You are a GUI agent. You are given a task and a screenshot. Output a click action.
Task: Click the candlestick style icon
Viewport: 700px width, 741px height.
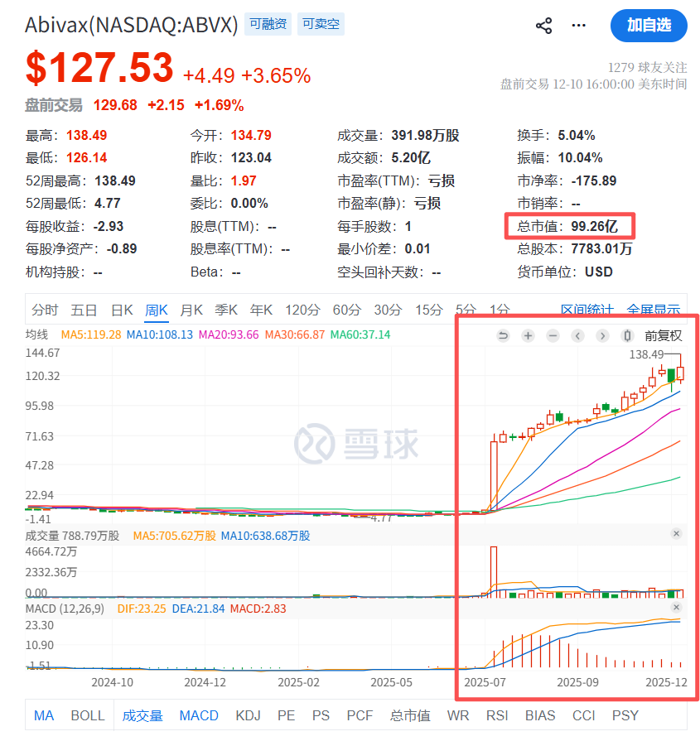point(627,335)
